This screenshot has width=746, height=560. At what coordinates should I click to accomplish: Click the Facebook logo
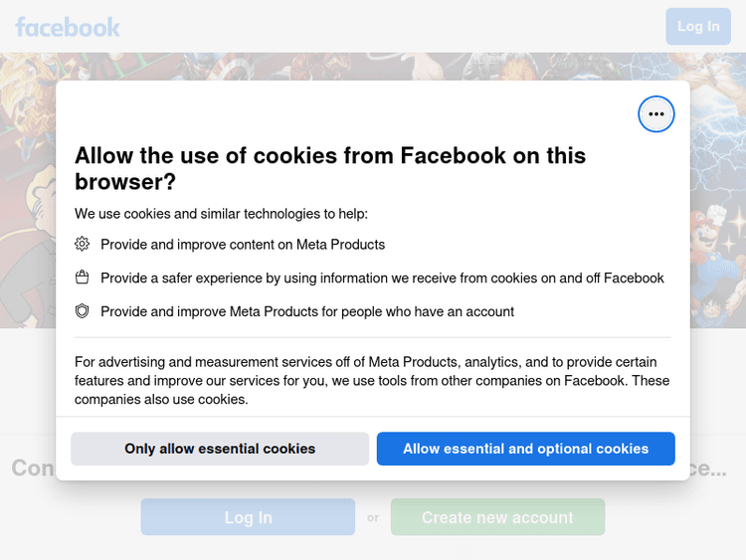(68, 27)
